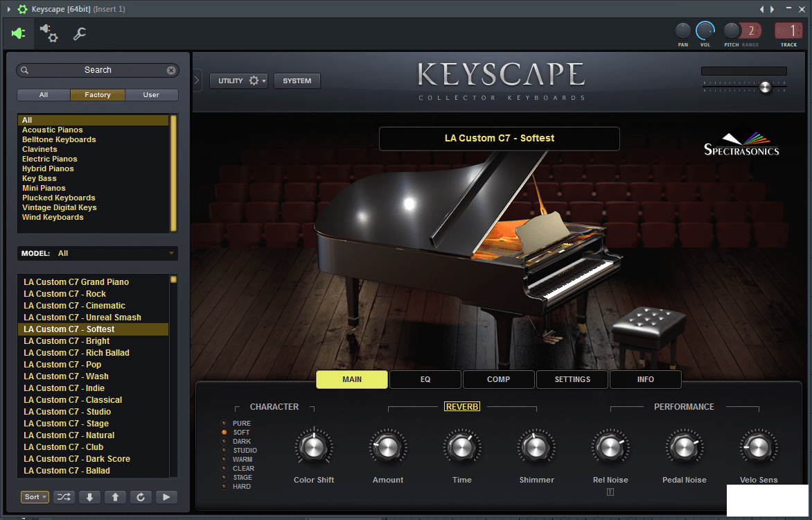Show All patches filter
This screenshot has width=812, height=520.
[x=44, y=95]
